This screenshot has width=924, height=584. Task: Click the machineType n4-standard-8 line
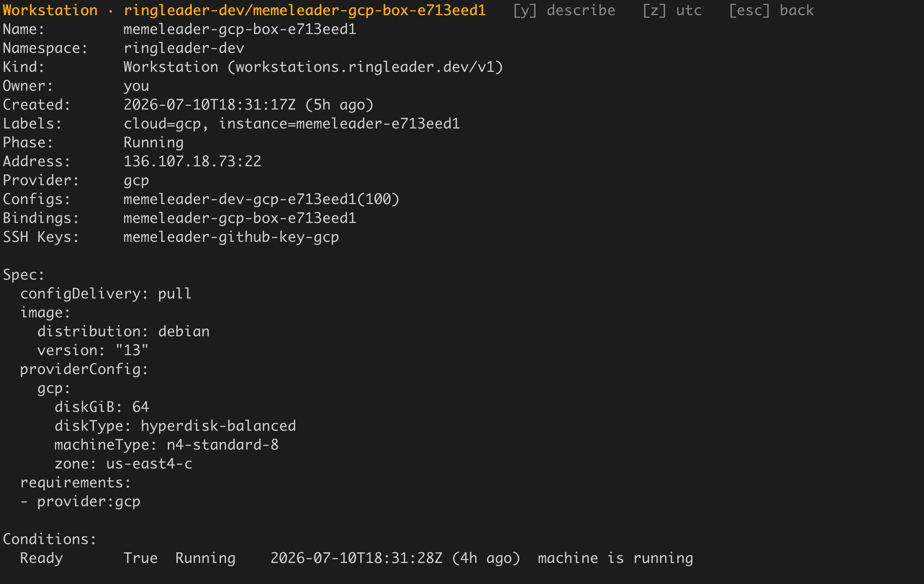point(167,445)
